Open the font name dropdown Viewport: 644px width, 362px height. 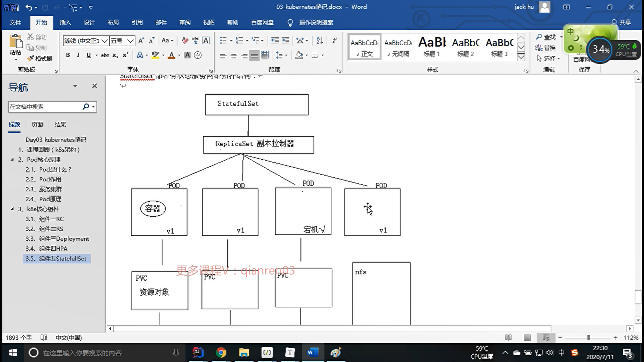pos(105,41)
